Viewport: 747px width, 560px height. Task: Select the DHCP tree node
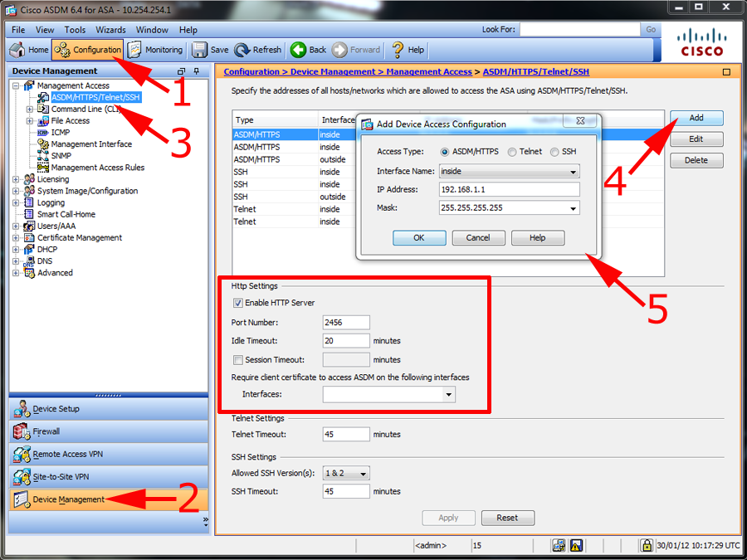click(x=47, y=249)
